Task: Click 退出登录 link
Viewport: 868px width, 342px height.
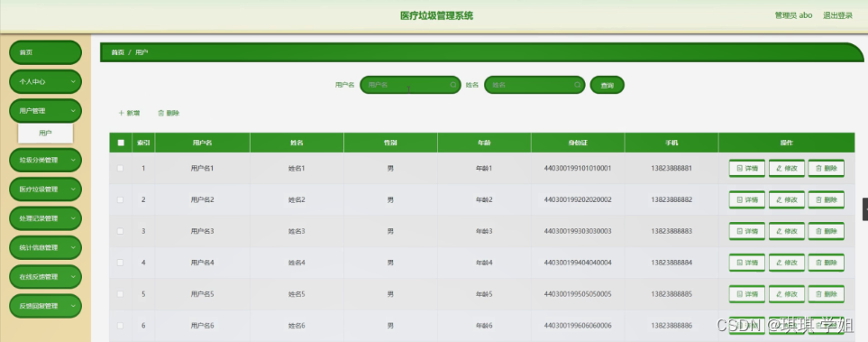Action: [837, 15]
